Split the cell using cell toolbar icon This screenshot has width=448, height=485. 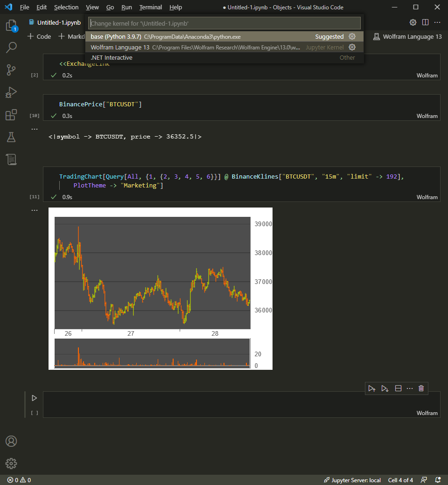398,388
